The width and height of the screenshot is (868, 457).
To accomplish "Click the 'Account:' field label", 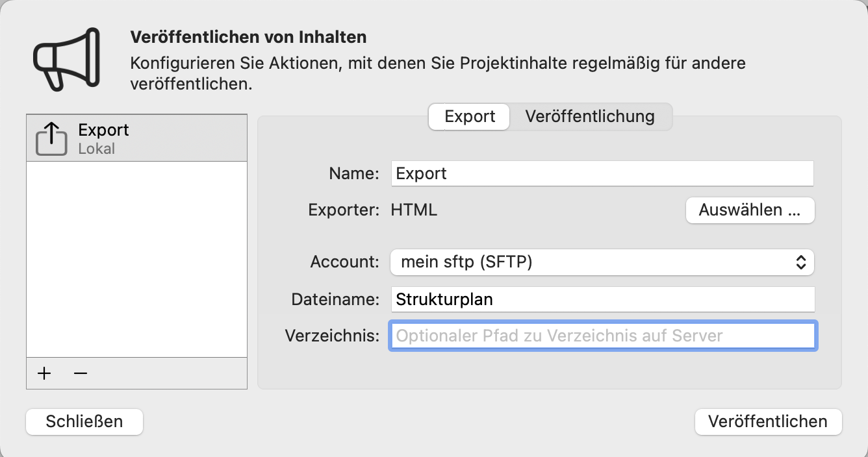I will click(x=344, y=262).
